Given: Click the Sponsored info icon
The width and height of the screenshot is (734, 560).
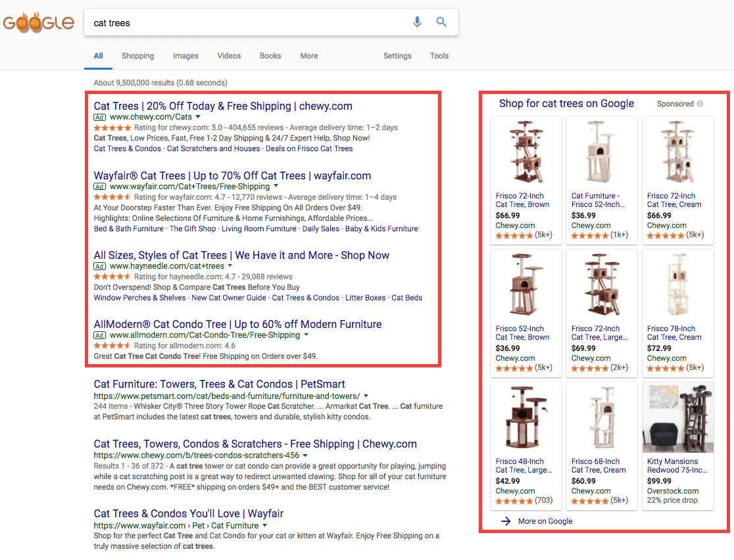Looking at the screenshot, I should pyautogui.click(x=700, y=104).
